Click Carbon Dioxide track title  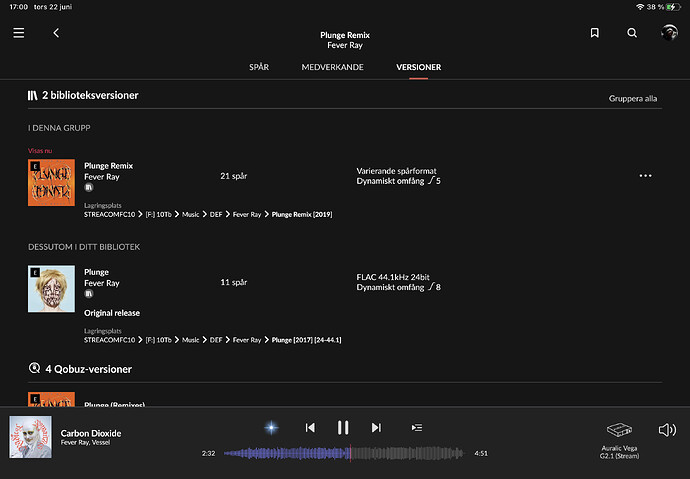click(x=91, y=433)
